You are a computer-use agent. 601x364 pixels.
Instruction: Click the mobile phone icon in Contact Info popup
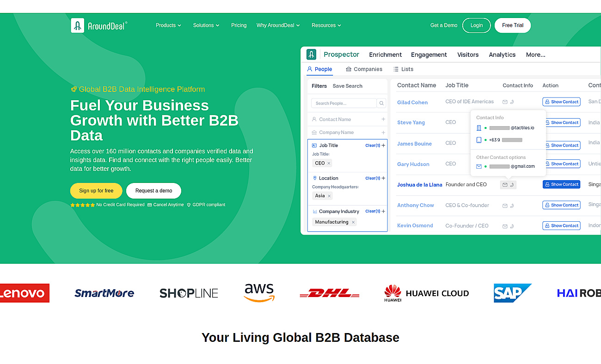coord(479,140)
